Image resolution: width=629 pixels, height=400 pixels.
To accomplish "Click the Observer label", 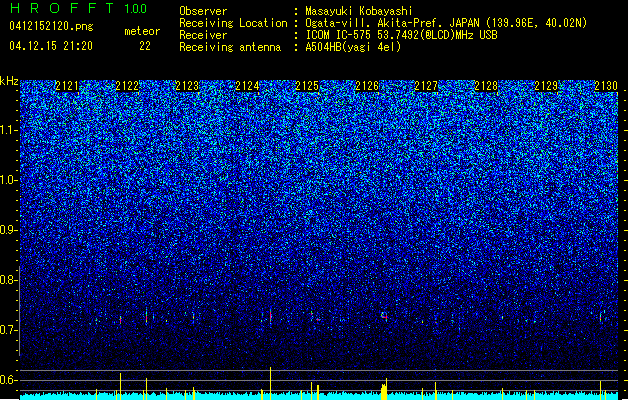I will [203, 11].
